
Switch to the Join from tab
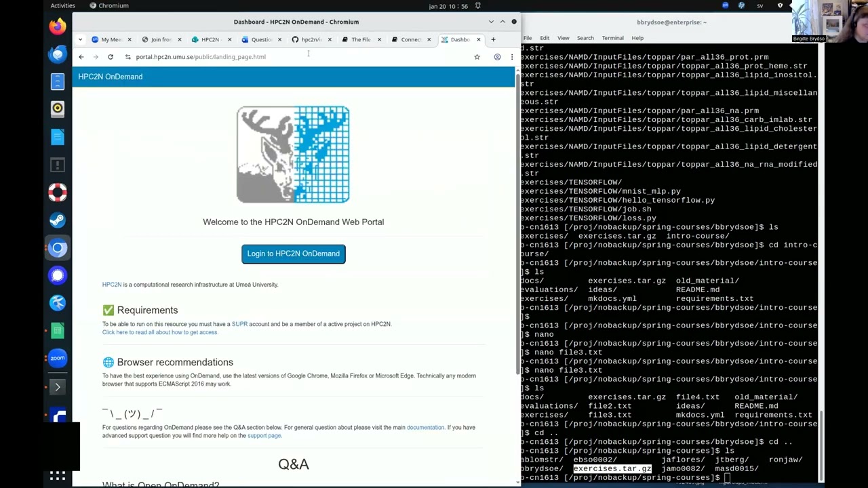pyautogui.click(x=161, y=39)
